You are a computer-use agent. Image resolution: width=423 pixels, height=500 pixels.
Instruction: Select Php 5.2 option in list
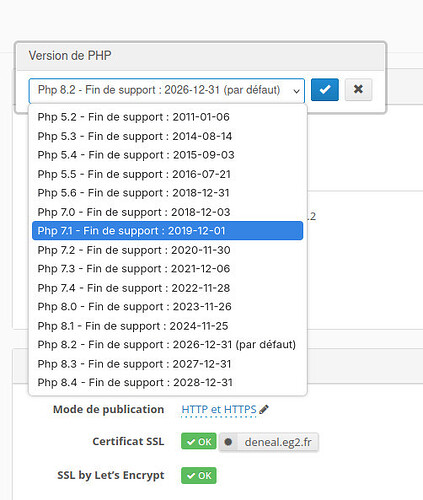pyautogui.click(x=167, y=117)
